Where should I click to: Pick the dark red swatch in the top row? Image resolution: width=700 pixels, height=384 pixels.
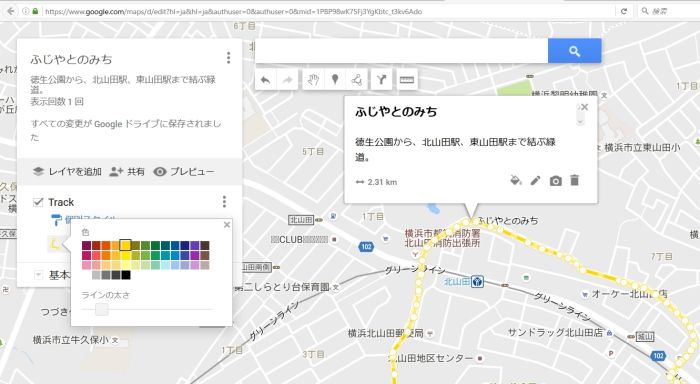tap(96, 245)
